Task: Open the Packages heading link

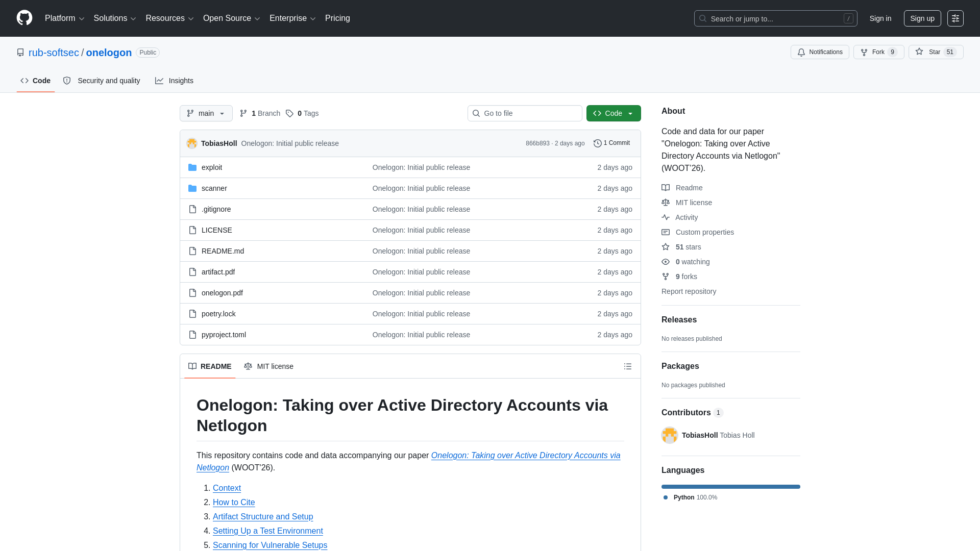Action: (x=680, y=366)
